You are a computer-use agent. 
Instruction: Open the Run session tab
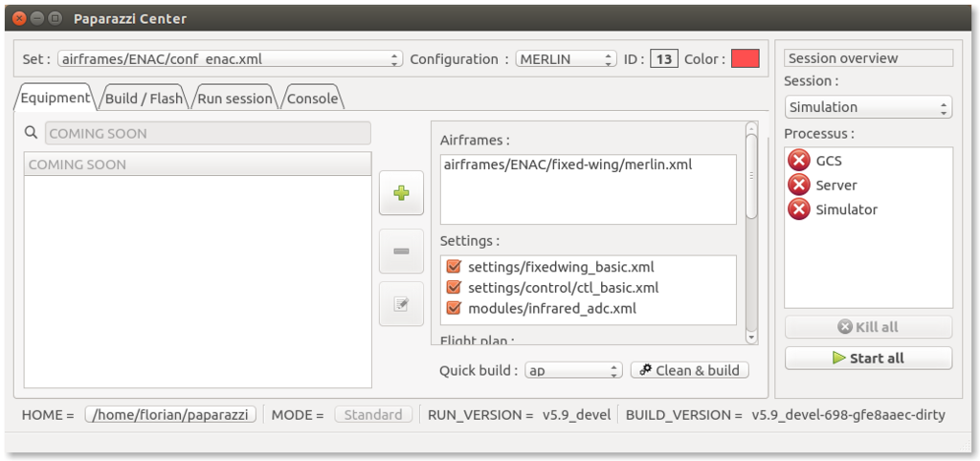234,99
